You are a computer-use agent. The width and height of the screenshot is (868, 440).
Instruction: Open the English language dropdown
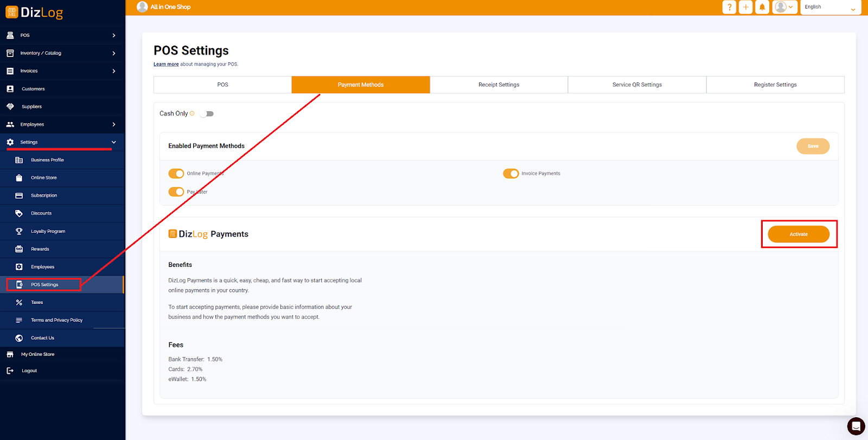831,7
